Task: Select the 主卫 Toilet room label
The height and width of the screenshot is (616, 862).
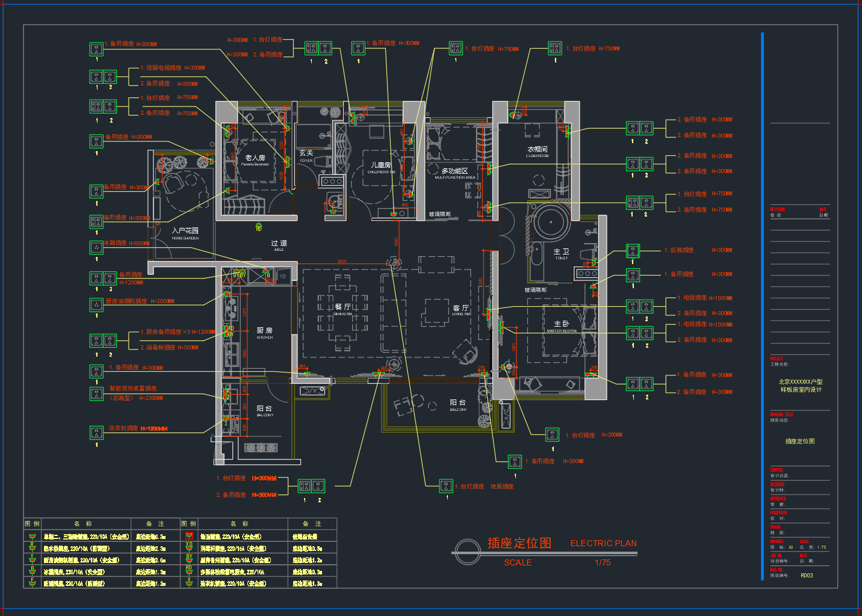Action: (561, 254)
